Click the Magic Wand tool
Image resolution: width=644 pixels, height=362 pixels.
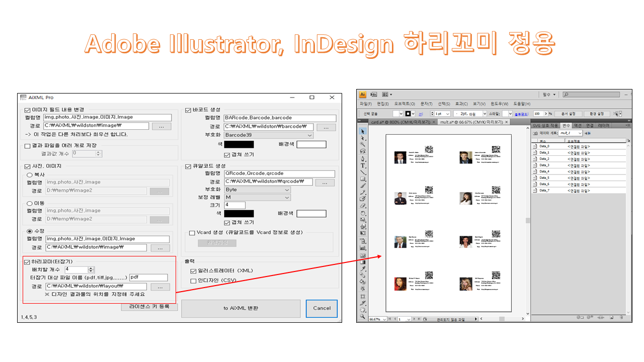[x=363, y=145]
